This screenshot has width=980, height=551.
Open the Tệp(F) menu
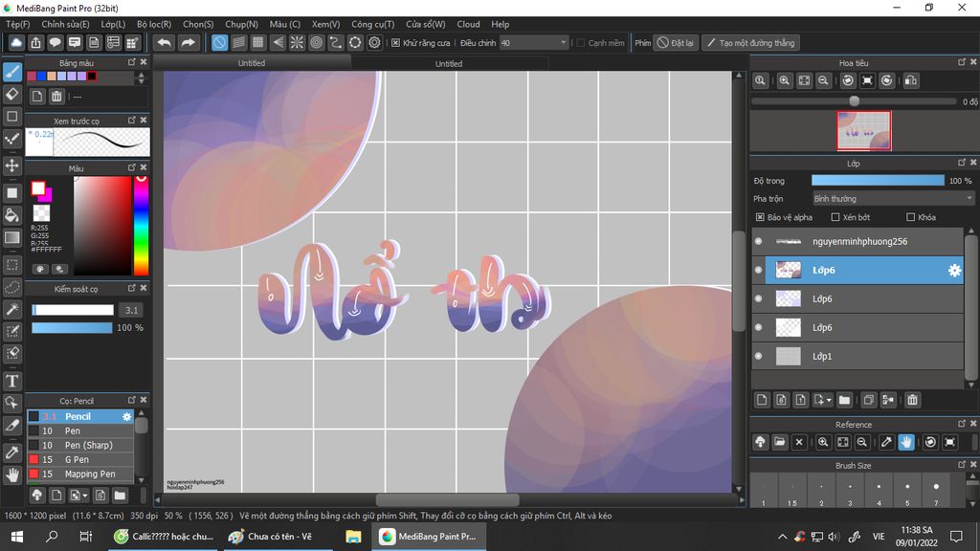[17, 24]
